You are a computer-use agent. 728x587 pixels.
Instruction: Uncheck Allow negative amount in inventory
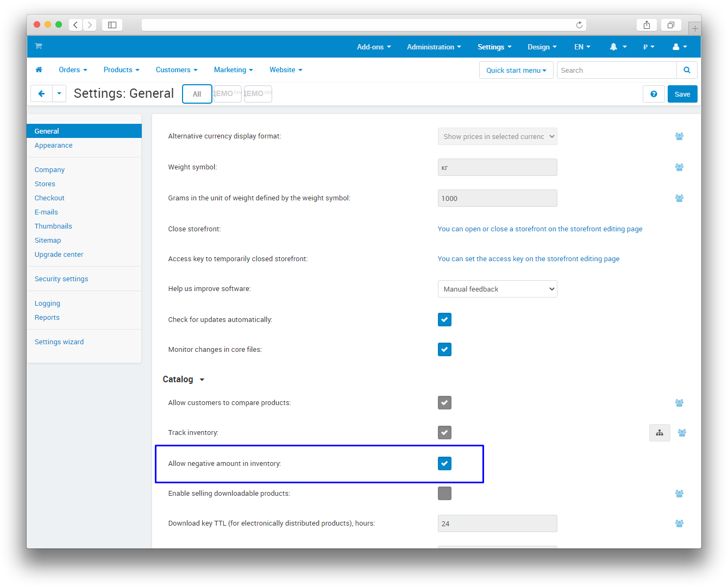444,464
